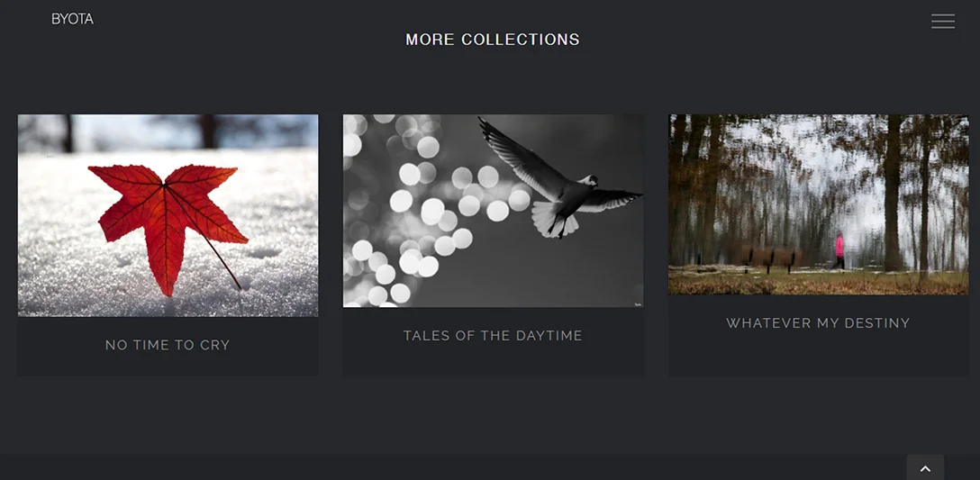Open the WHATEVER MY DESTINY collection title
This screenshot has width=980, height=480.
click(x=818, y=323)
